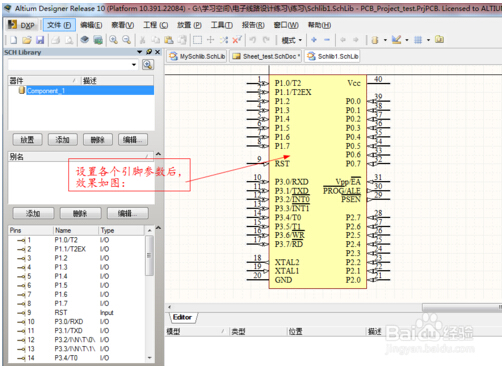
Task: Click the paste clipboard toolbar icon
Action: tap(169, 40)
